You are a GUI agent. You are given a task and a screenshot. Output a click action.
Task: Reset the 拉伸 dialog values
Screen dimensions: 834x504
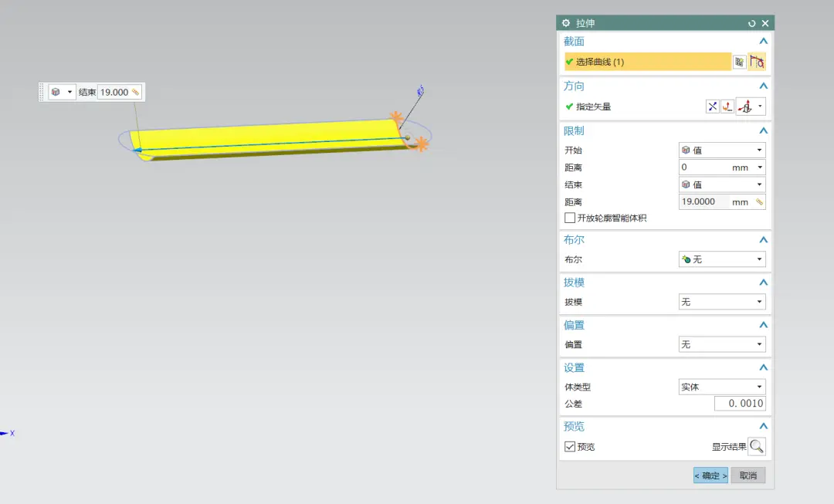(751, 23)
